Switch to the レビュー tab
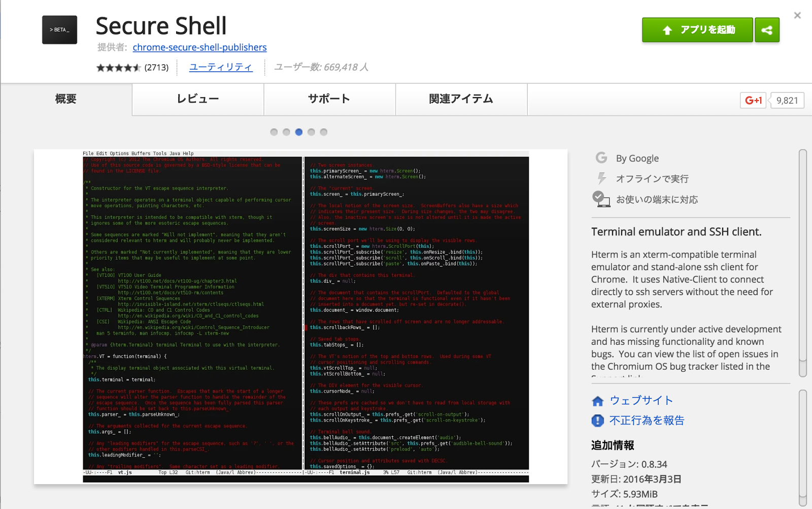812x509 pixels. click(198, 99)
